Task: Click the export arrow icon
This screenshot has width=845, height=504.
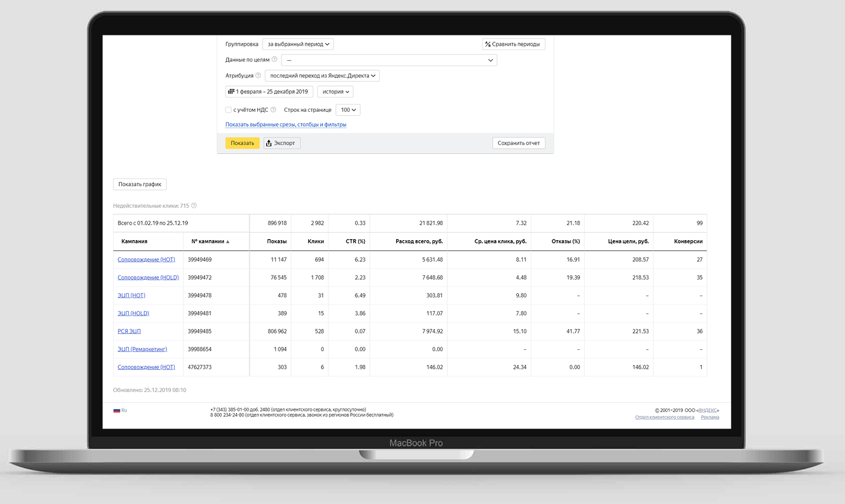Action: tap(269, 143)
